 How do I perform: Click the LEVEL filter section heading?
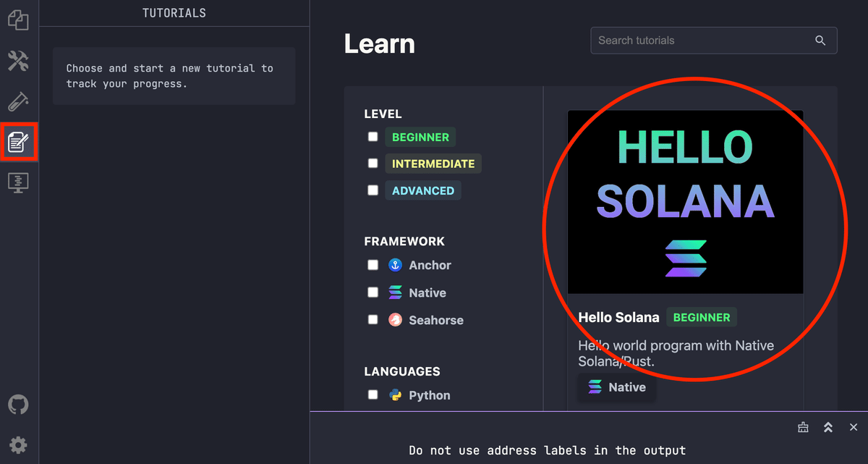pos(383,114)
